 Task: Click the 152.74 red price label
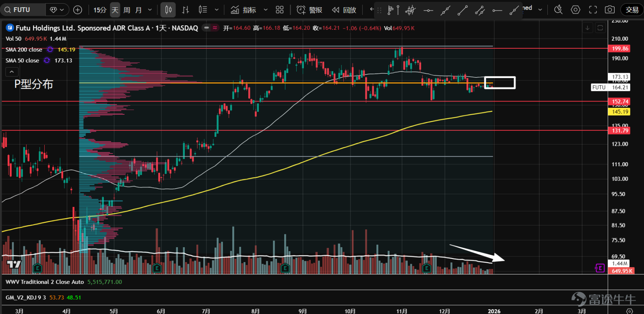[x=620, y=101]
